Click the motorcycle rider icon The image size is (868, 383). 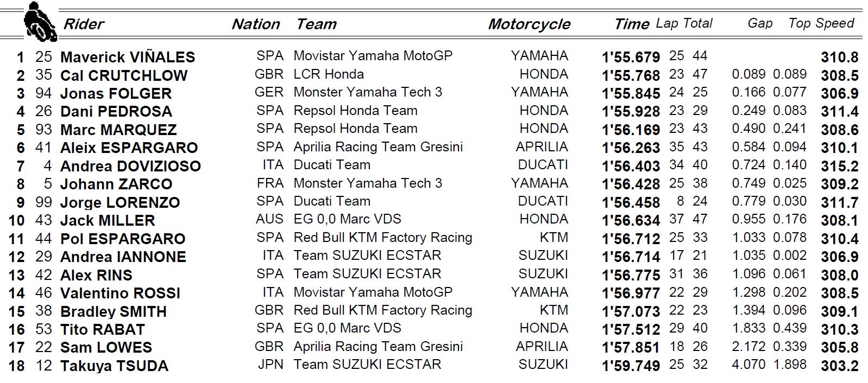pyautogui.click(x=40, y=22)
